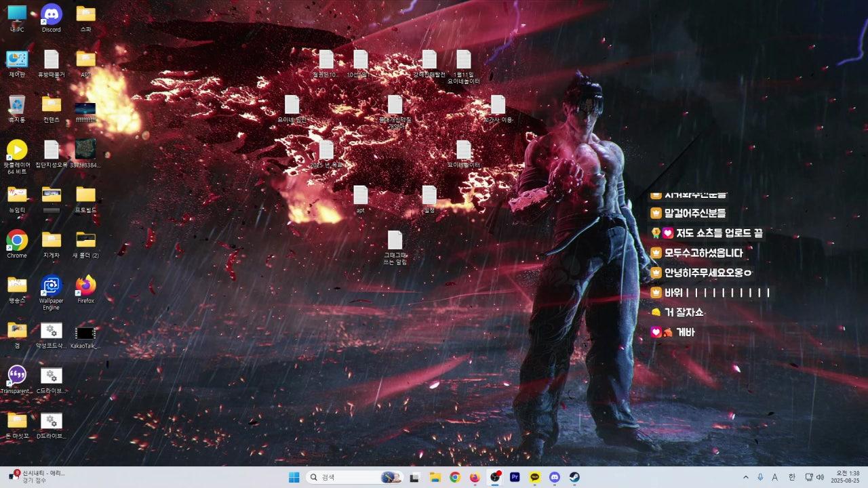The height and width of the screenshot is (488, 868).
Task: Open Steam from the taskbar
Action: (574, 477)
